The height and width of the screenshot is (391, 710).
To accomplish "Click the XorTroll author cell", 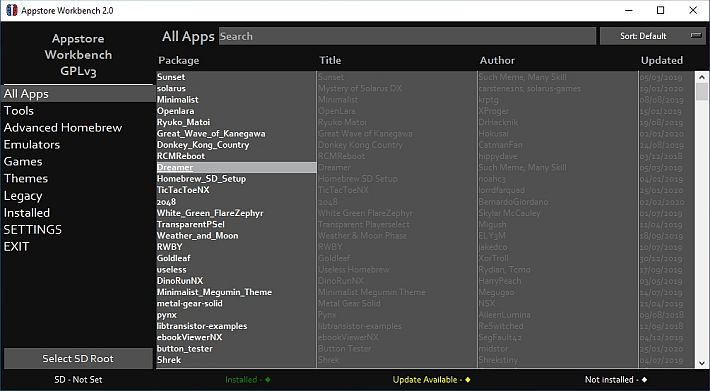I will tap(494, 258).
